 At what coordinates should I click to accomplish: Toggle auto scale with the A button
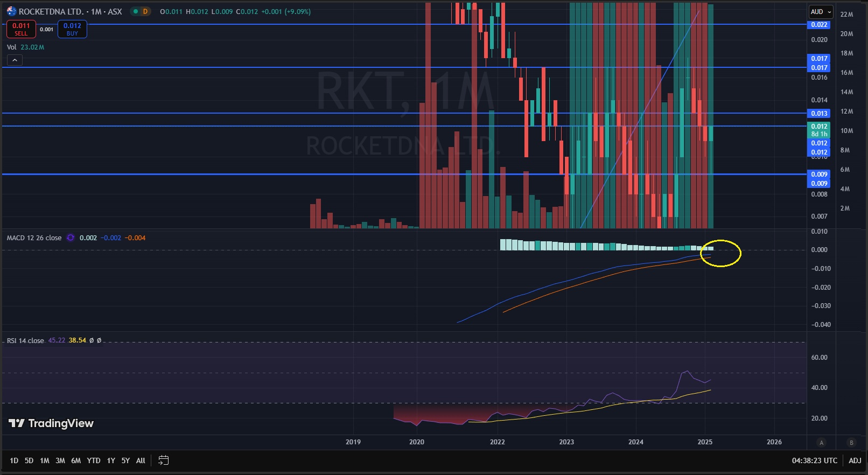coord(821,443)
